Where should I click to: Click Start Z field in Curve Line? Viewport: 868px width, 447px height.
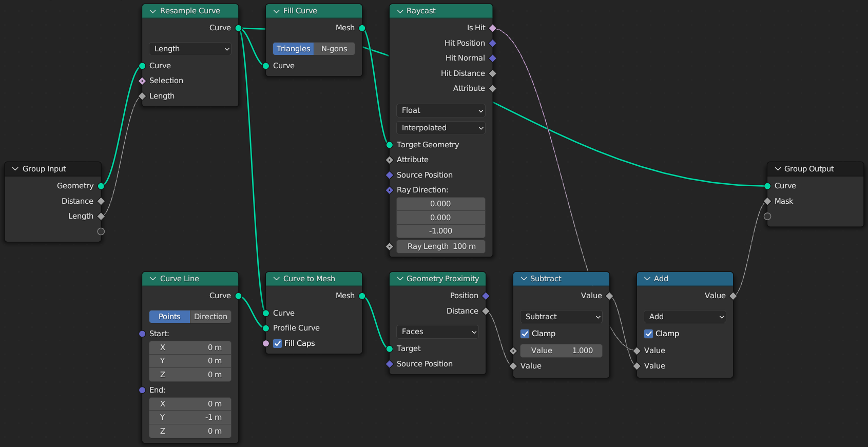[190, 375]
